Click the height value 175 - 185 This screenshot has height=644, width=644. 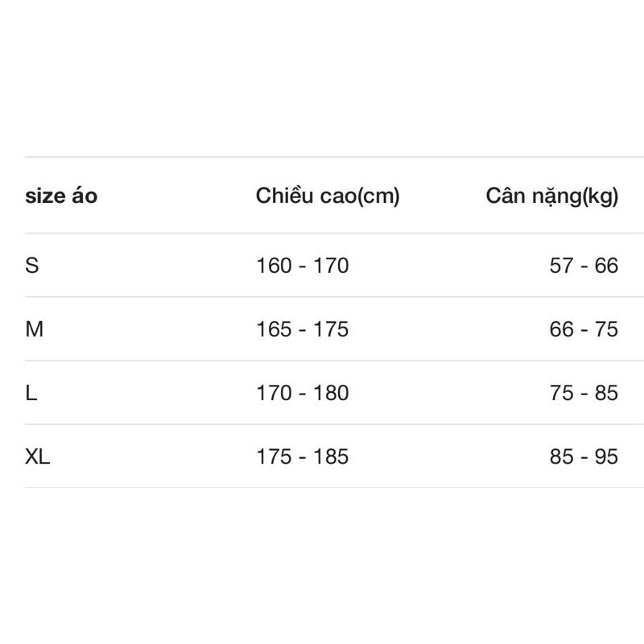tap(302, 456)
